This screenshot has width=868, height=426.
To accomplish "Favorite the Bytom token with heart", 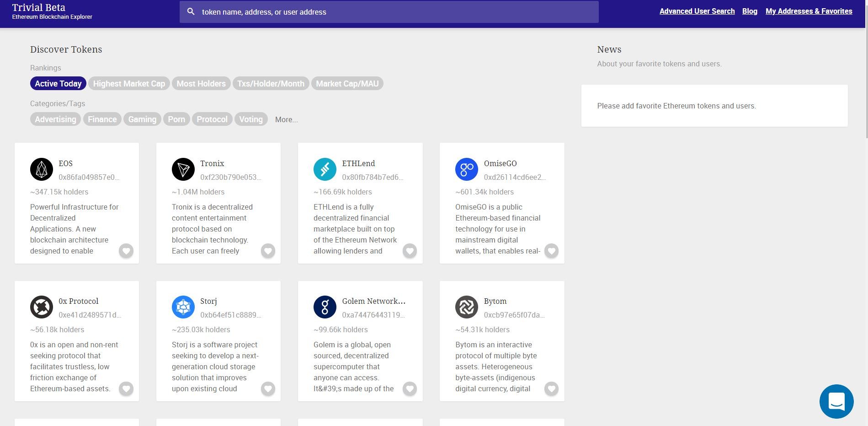I will [551, 388].
